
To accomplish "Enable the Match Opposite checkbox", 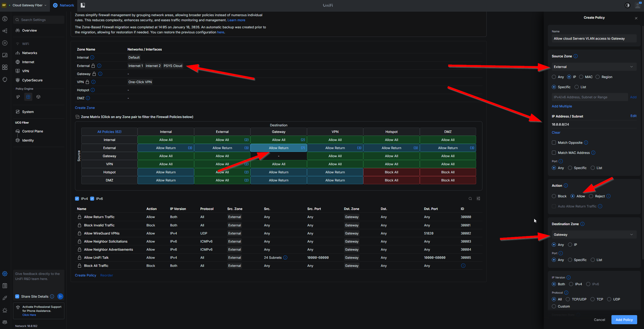I will pos(554,143).
